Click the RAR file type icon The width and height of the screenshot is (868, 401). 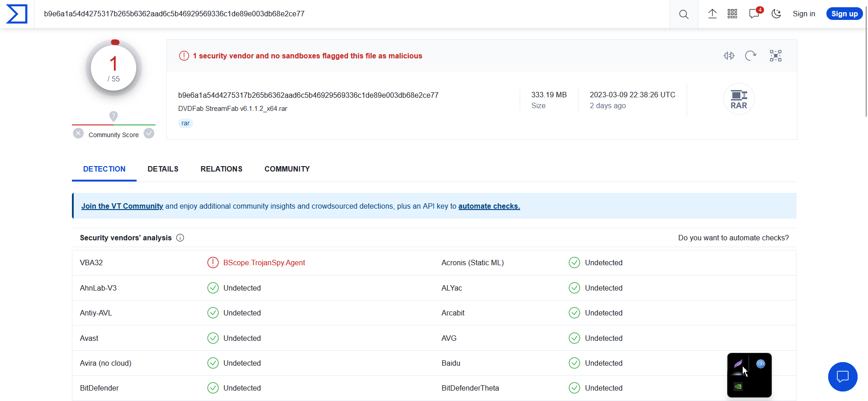coord(739,99)
